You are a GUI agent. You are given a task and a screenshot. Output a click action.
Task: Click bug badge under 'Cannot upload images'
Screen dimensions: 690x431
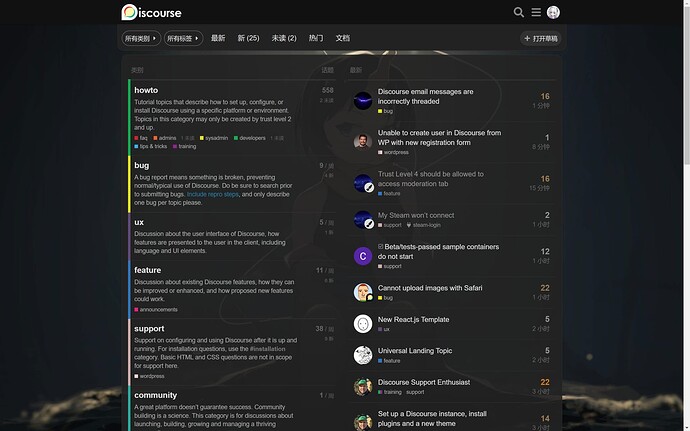(x=385, y=298)
